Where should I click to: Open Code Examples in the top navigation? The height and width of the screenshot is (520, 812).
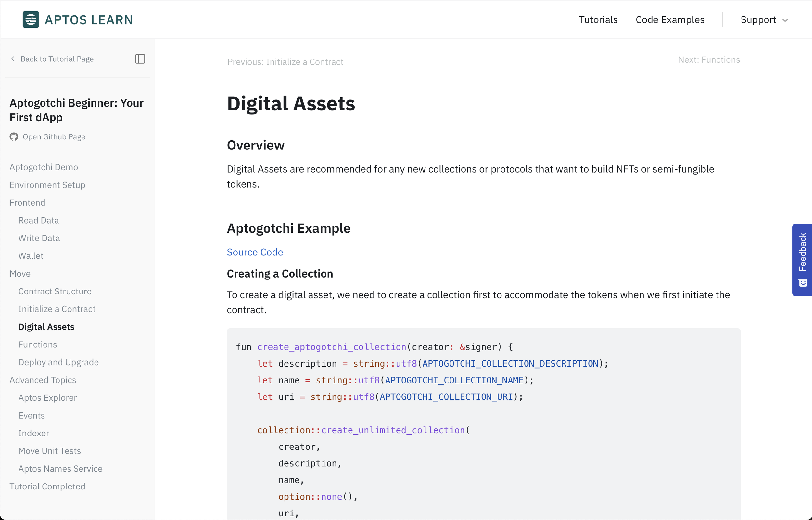click(670, 19)
